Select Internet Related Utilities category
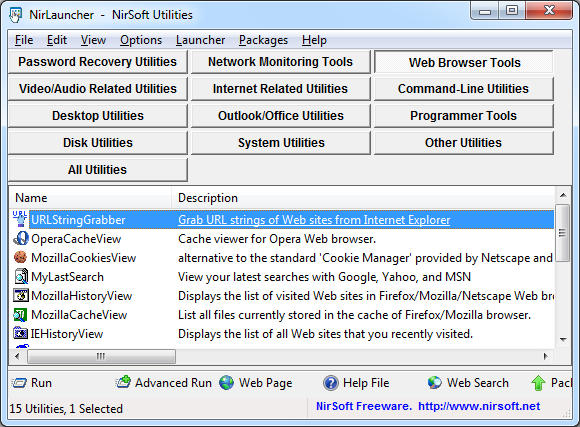This screenshot has height=427, width=580. 280,89
